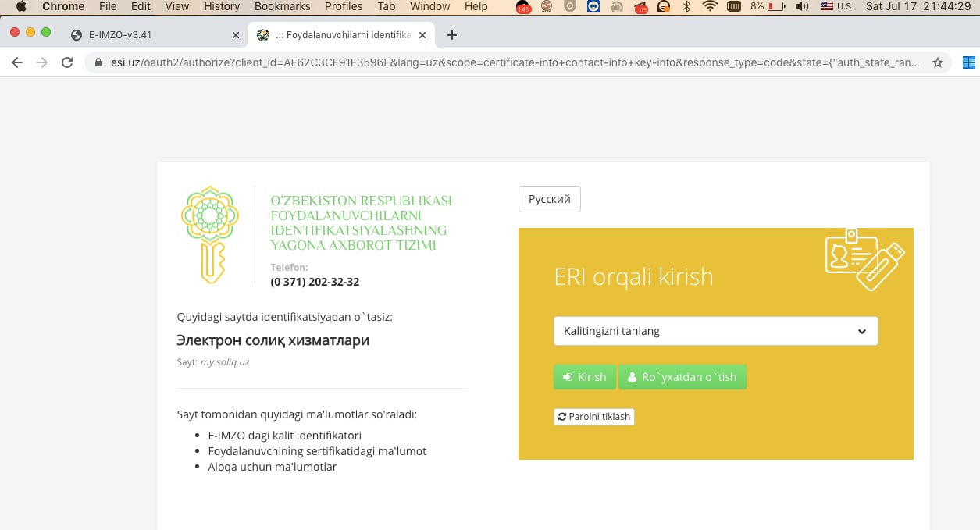Click the Ro`yxatdan o`tish button
This screenshot has height=530, width=980.
pyautogui.click(x=682, y=377)
